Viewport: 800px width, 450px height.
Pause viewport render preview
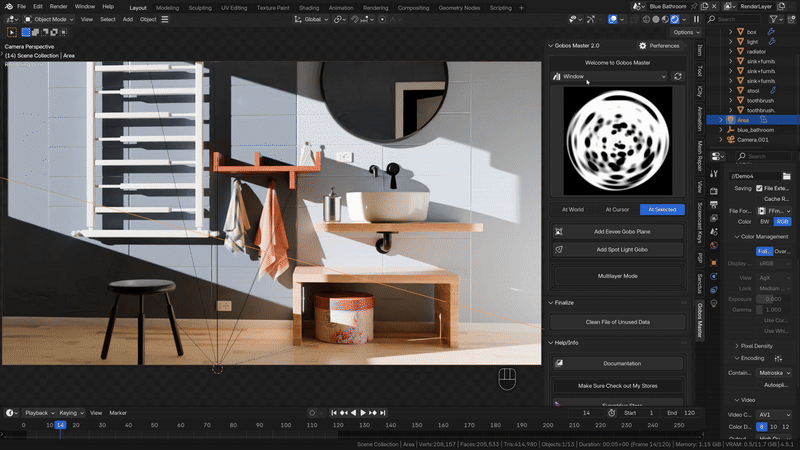click(696, 19)
